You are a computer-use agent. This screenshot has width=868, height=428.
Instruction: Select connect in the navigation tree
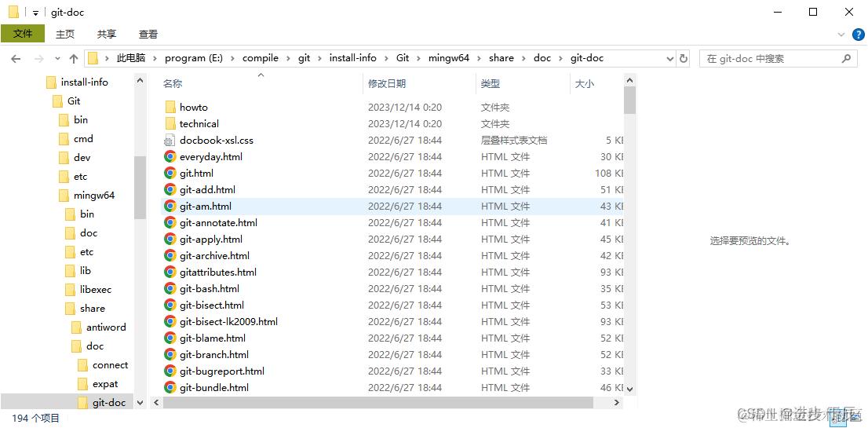[110, 365]
